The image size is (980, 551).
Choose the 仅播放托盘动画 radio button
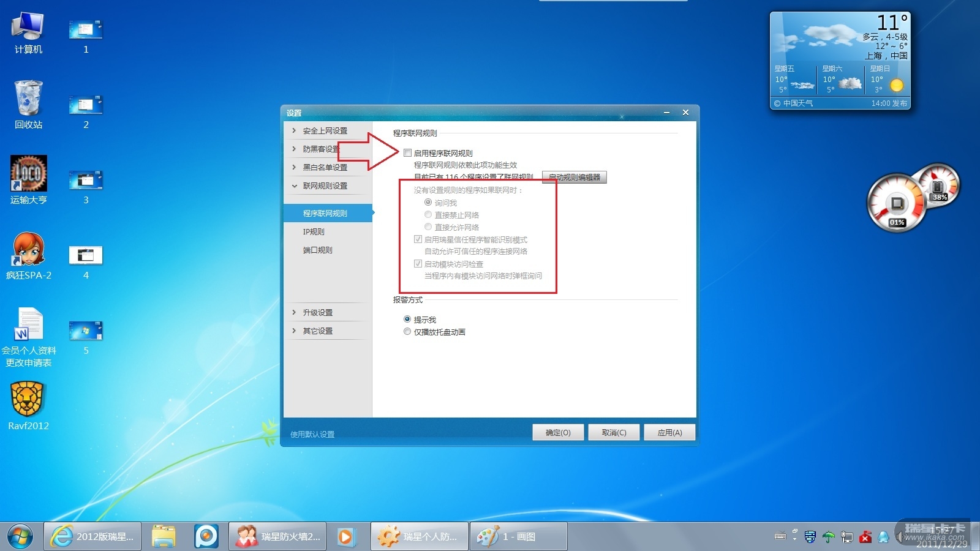click(x=407, y=331)
